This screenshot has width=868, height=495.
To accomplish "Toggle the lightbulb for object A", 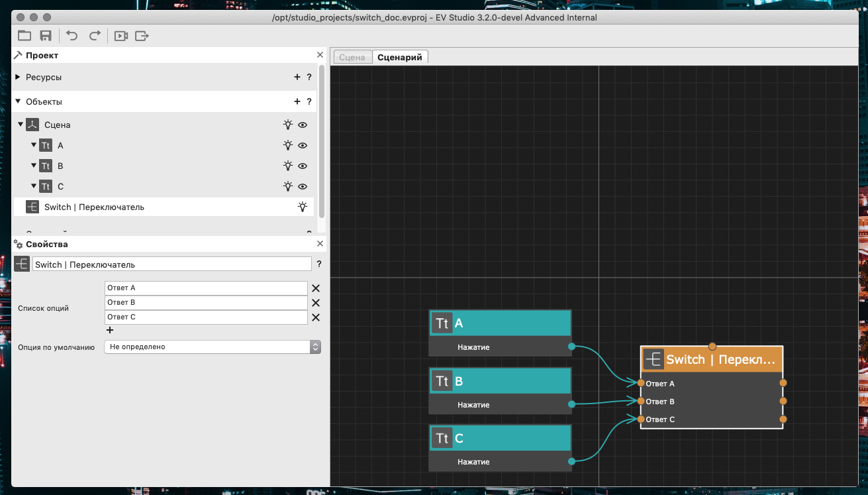I will (288, 145).
